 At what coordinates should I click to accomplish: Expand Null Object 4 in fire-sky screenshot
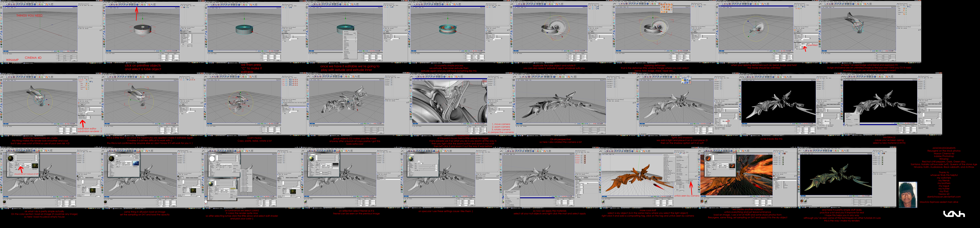click(773, 157)
